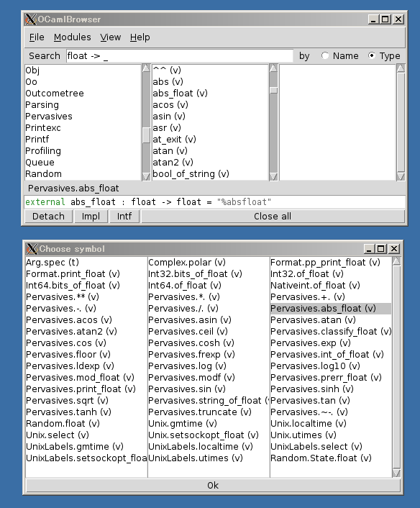Screen dimensions: 420x508
Task: Click Choose symbol scrollbar up arrow
Action: click(396, 261)
